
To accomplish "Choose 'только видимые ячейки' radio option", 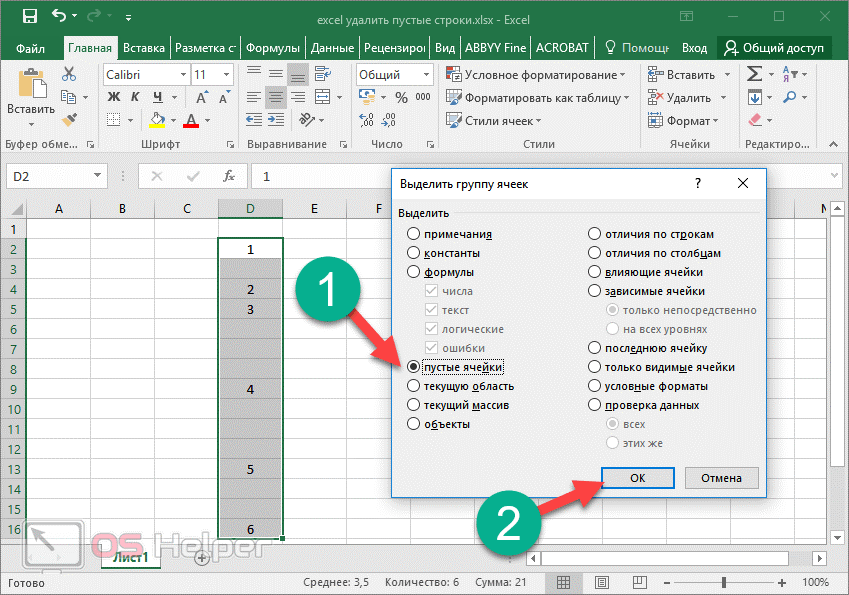I will tap(595, 367).
